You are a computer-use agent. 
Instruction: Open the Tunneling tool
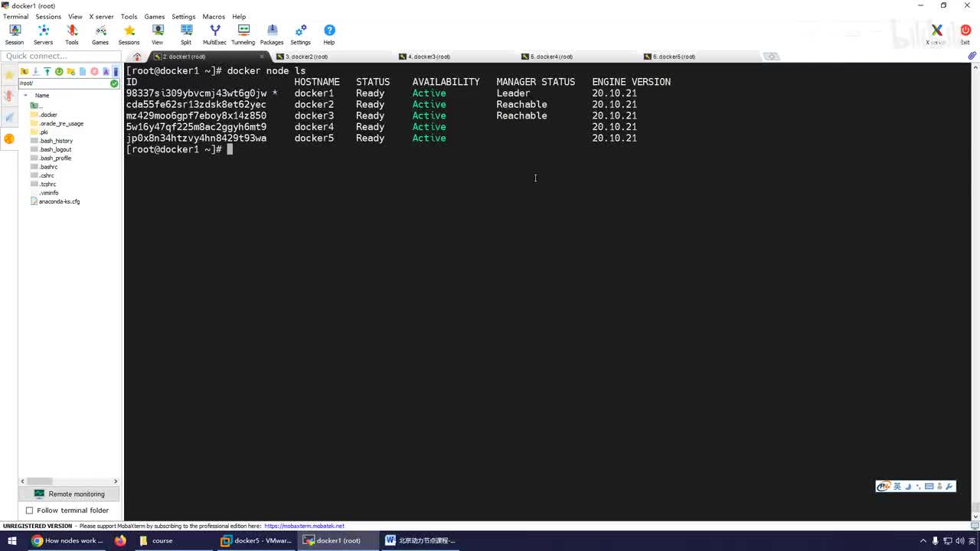click(x=243, y=34)
